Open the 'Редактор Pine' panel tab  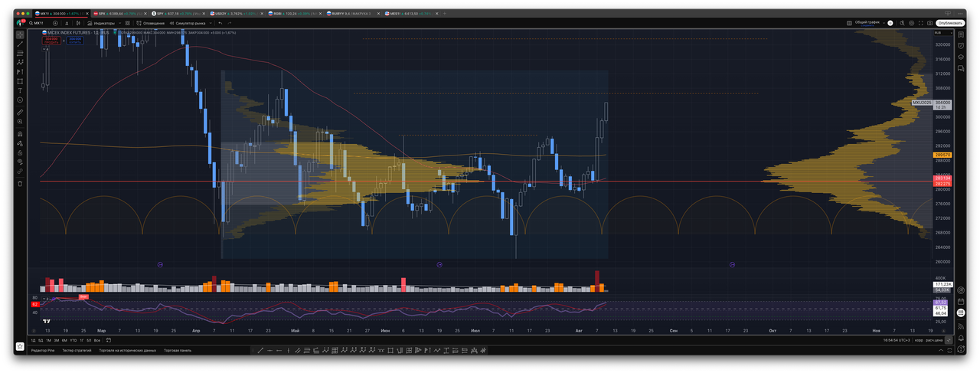pos(43,350)
